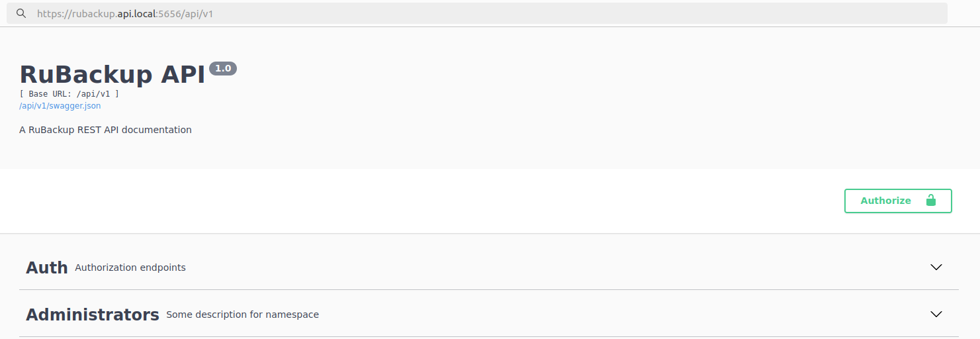Viewport: 980px width, 339px height.
Task: Click the rubackup.api.local host in address bar
Action: point(114,13)
